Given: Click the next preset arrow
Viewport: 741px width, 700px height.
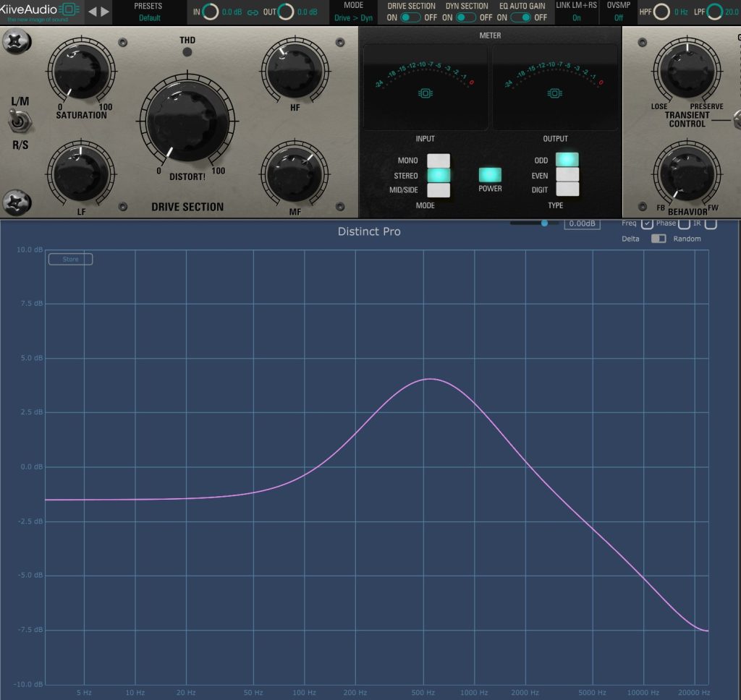Looking at the screenshot, I should 106,12.
